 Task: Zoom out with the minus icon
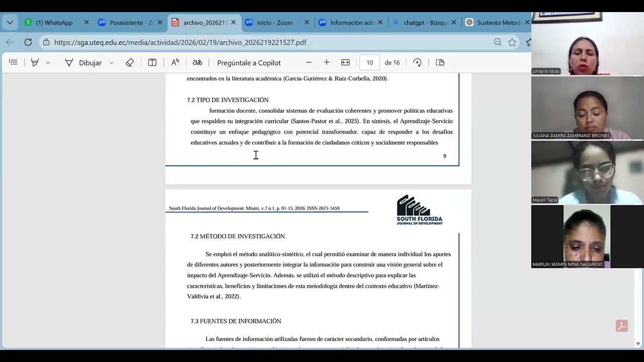click(x=309, y=62)
